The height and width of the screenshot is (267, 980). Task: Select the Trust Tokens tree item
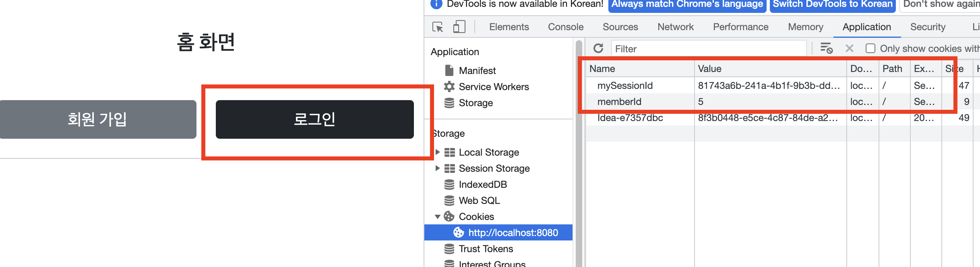(x=486, y=249)
